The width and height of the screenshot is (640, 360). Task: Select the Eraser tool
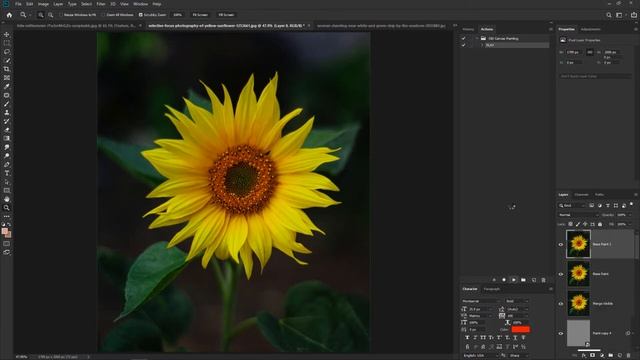[x=7, y=130]
